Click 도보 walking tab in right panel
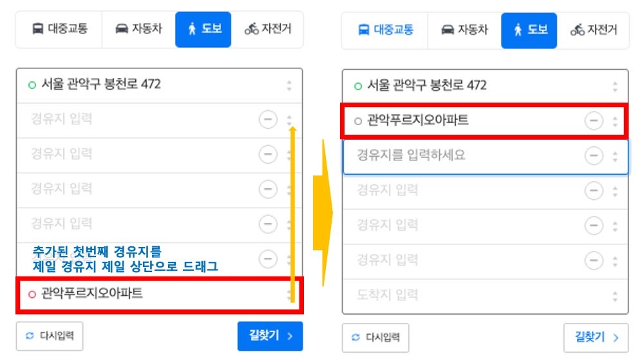The height and width of the screenshot is (363, 644). coord(529,30)
